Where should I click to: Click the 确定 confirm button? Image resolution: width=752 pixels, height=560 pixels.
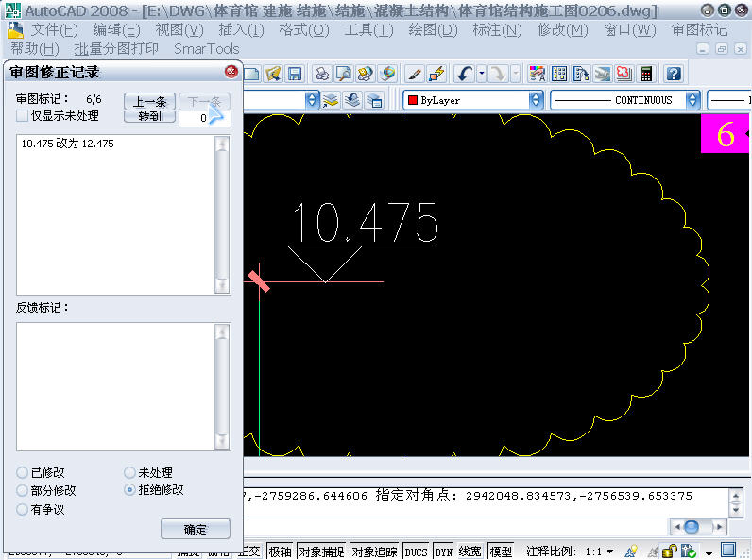click(x=196, y=530)
